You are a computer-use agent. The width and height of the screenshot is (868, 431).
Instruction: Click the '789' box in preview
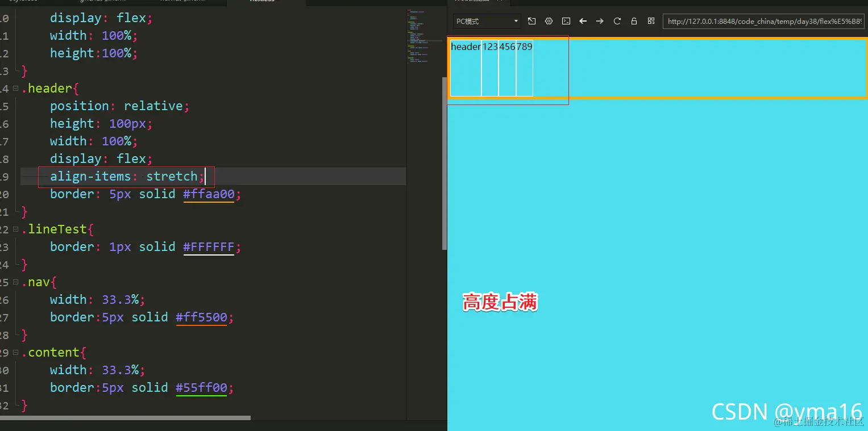click(x=525, y=69)
